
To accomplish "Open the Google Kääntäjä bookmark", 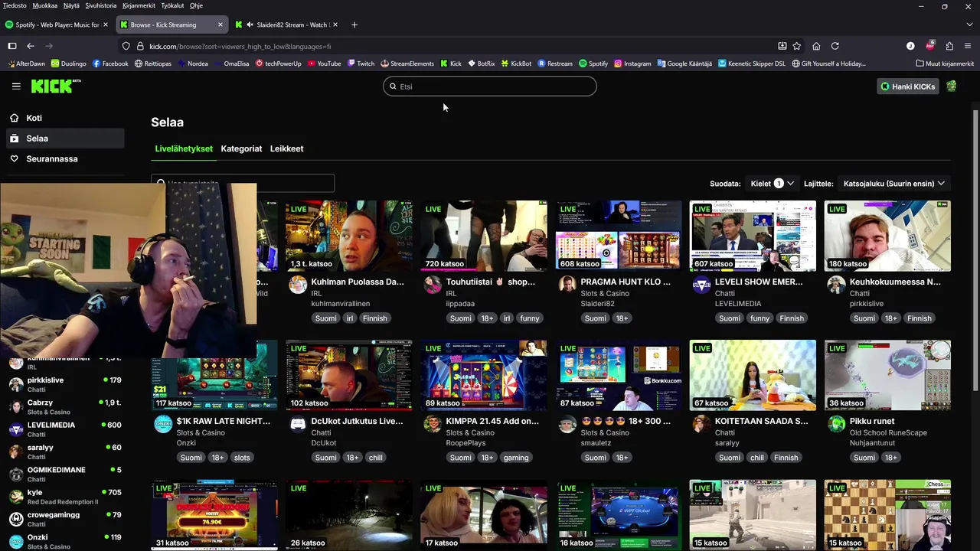I will point(684,64).
